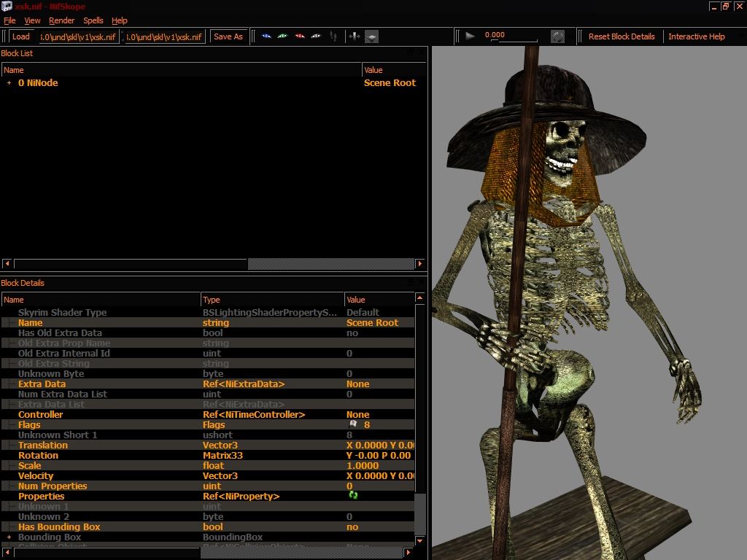747x560 pixels.
Task: Select the Num Properties row
Action: (x=208, y=486)
